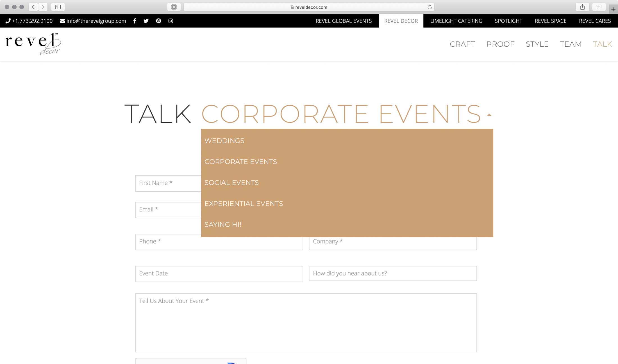Open the Facebook social icon
Viewport: 618px width, 364px height.
pos(135,21)
